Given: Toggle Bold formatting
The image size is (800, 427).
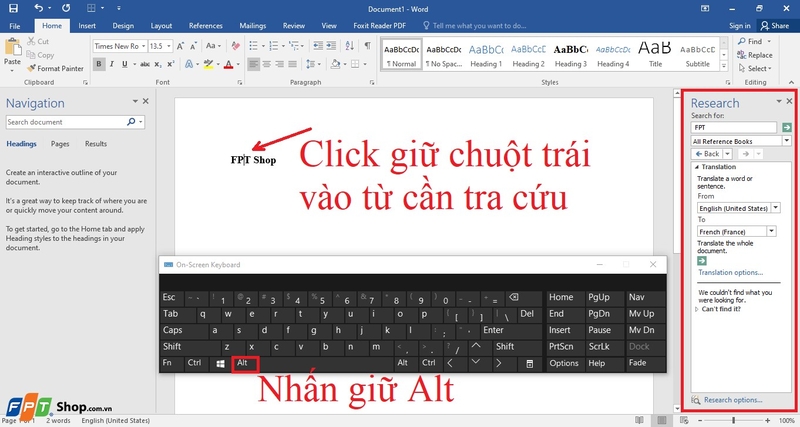Looking at the screenshot, I should tap(98, 64).
